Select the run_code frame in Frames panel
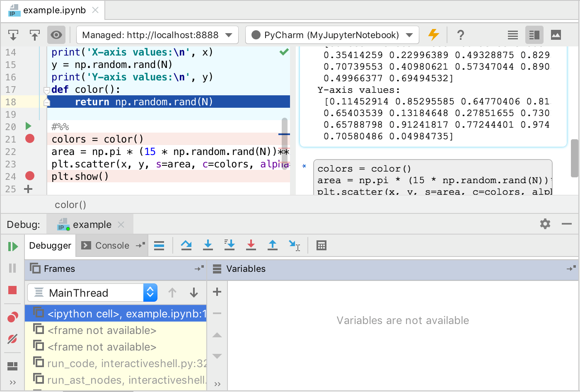Viewport: 580px width, 392px height. pyautogui.click(x=104, y=364)
